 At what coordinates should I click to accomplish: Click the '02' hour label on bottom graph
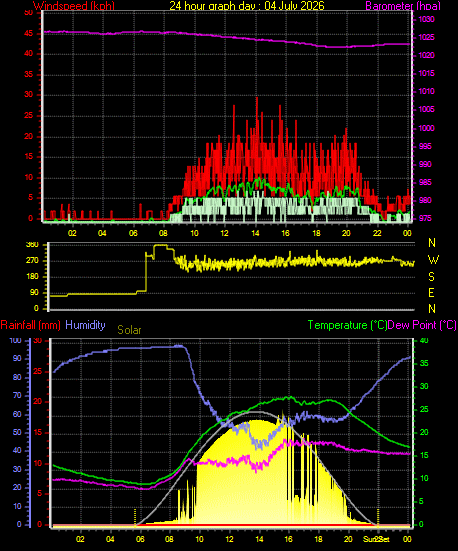[x=80, y=539]
